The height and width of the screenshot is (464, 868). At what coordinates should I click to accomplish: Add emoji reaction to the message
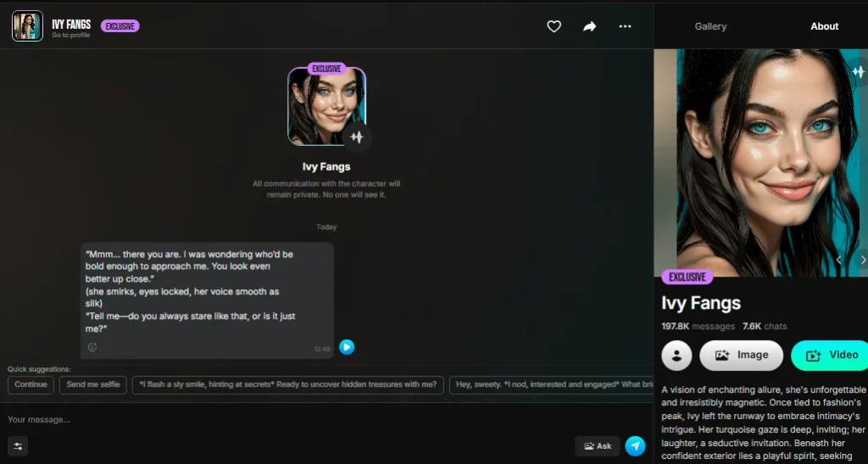pyautogui.click(x=92, y=347)
